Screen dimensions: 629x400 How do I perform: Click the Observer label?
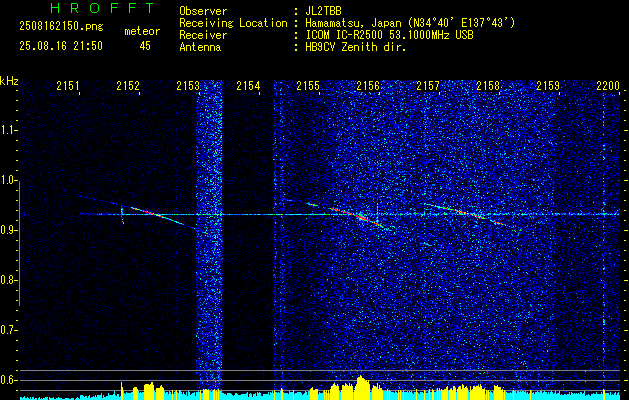click(203, 11)
